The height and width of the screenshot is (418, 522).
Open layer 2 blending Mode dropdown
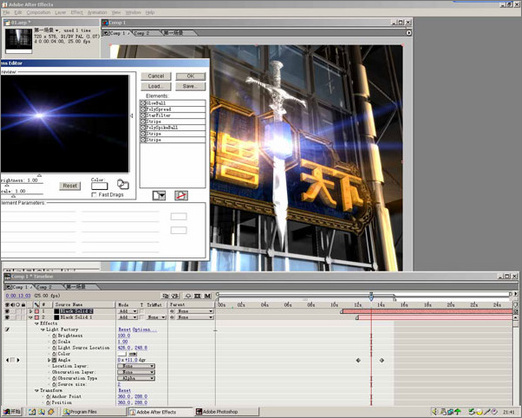pos(128,317)
